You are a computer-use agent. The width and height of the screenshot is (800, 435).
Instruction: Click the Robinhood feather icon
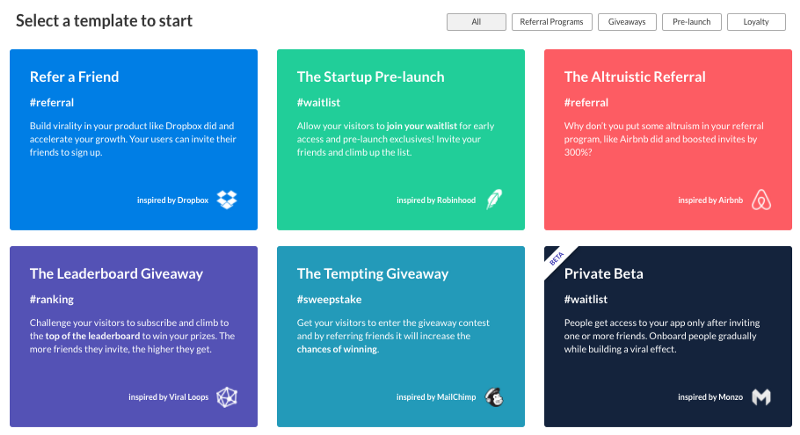tap(494, 199)
